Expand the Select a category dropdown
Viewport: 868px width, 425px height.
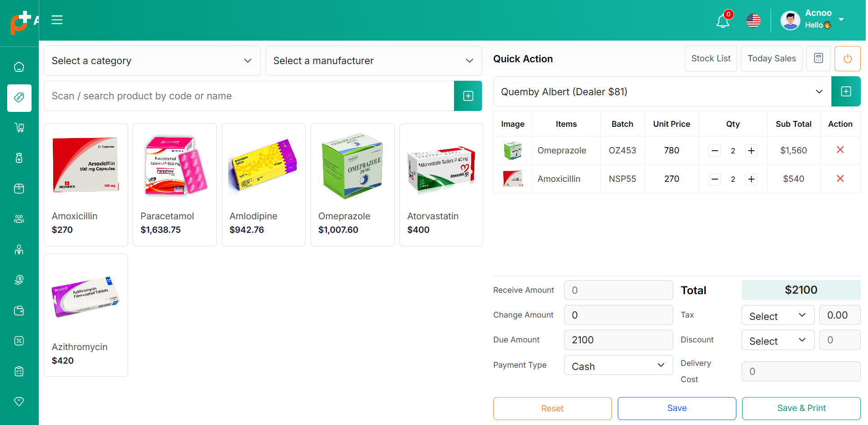pos(152,61)
